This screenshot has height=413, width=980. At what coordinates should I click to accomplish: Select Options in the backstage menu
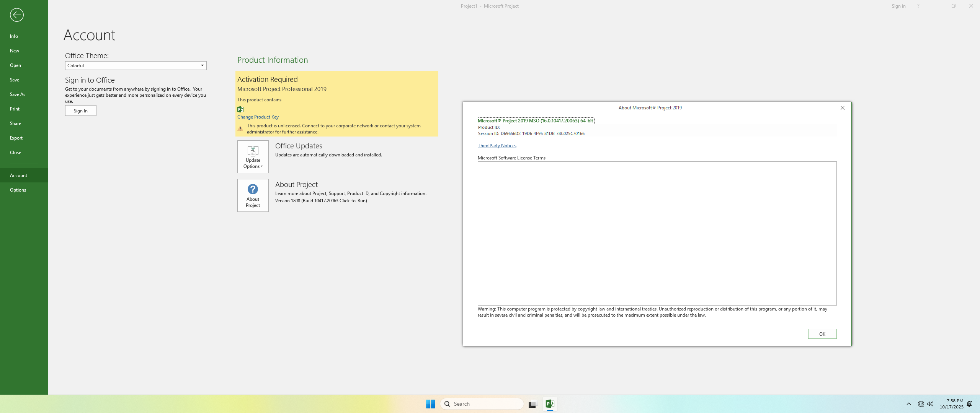(18, 190)
